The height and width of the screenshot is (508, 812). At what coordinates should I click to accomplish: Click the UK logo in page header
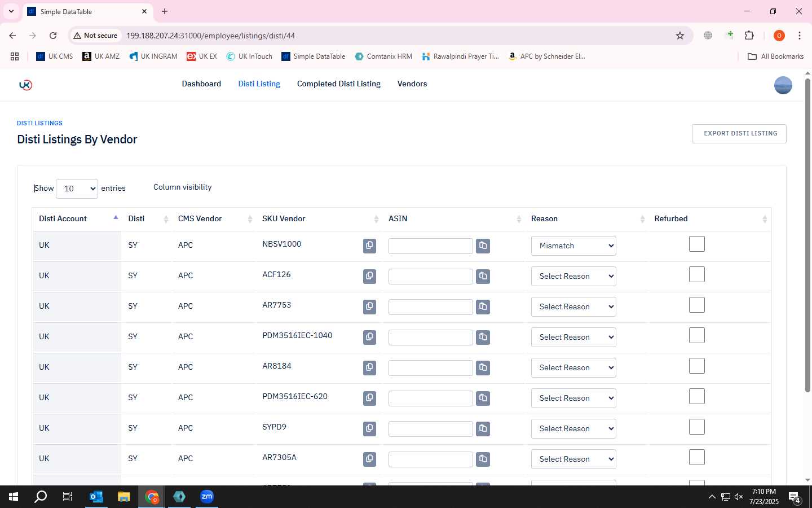[x=25, y=85]
